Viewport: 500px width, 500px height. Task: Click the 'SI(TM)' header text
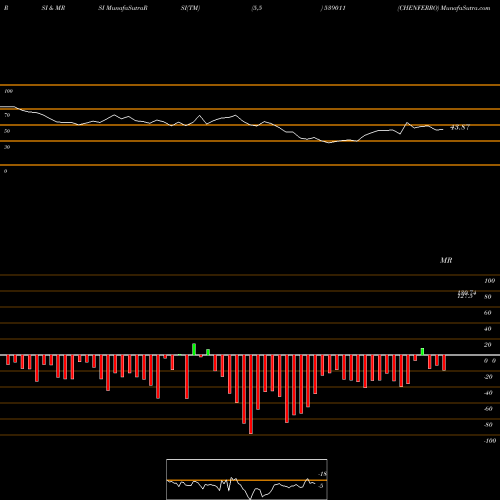click(x=190, y=8)
